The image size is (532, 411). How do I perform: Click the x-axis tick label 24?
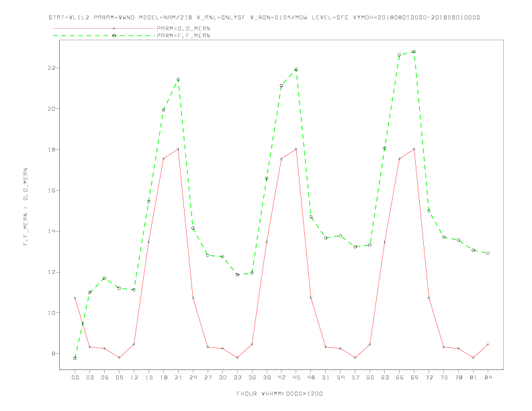[193, 377]
